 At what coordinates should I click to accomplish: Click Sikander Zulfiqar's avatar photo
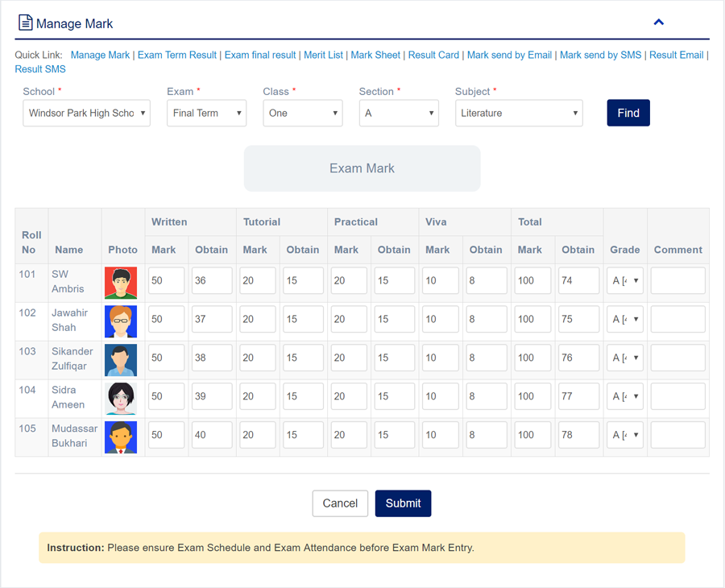click(121, 360)
